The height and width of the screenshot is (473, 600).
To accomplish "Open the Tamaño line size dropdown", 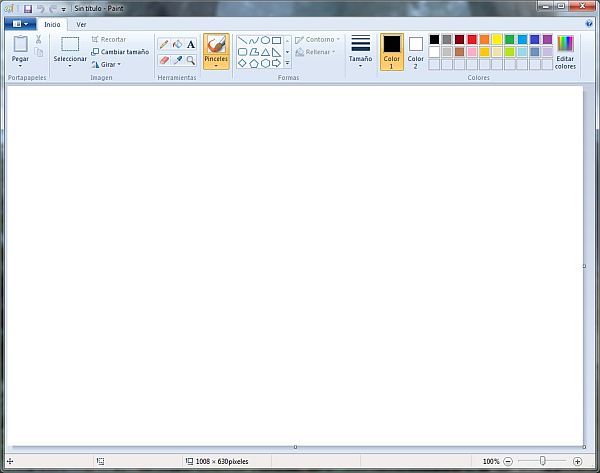I will [x=360, y=52].
